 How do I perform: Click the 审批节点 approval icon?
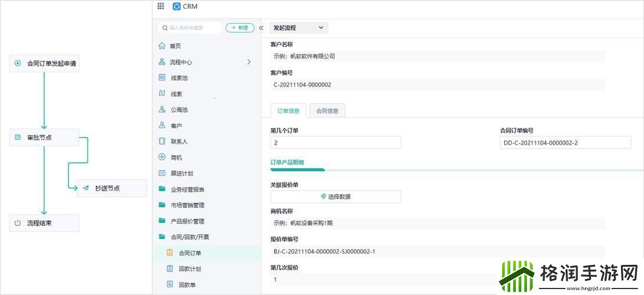[18, 137]
